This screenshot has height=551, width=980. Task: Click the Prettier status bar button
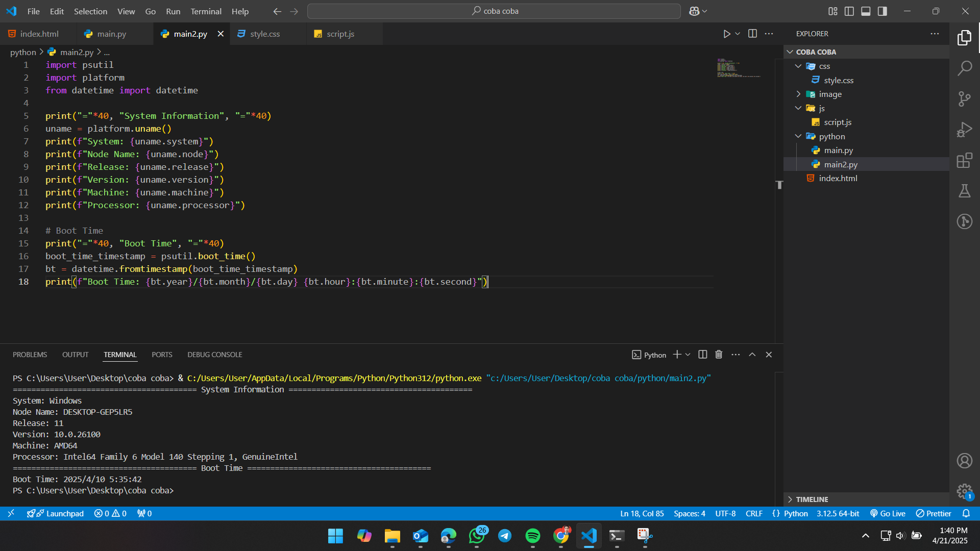pos(934,514)
